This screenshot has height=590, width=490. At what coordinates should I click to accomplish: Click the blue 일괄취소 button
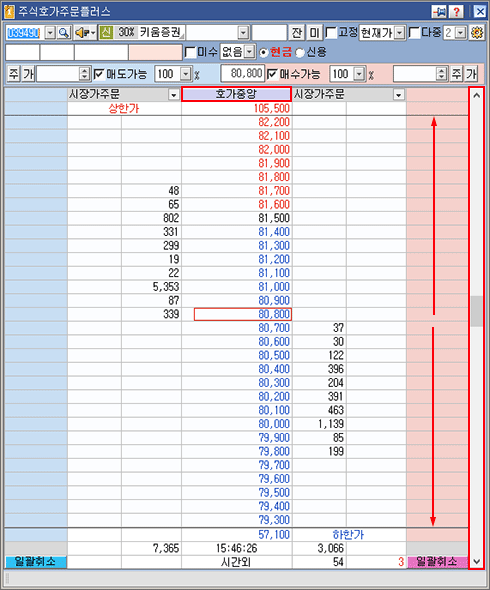tap(36, 562)
